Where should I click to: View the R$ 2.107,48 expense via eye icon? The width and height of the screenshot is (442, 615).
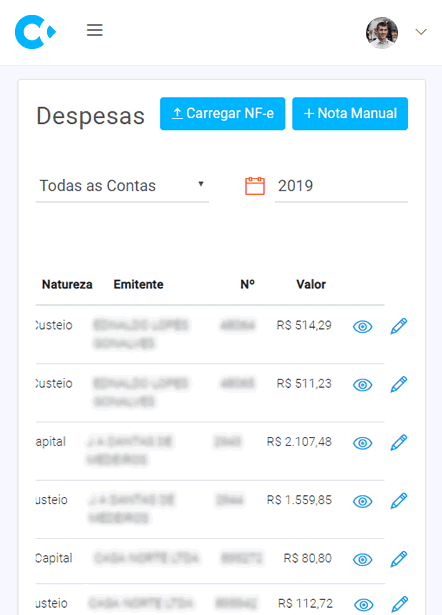(x=362, y=443)
